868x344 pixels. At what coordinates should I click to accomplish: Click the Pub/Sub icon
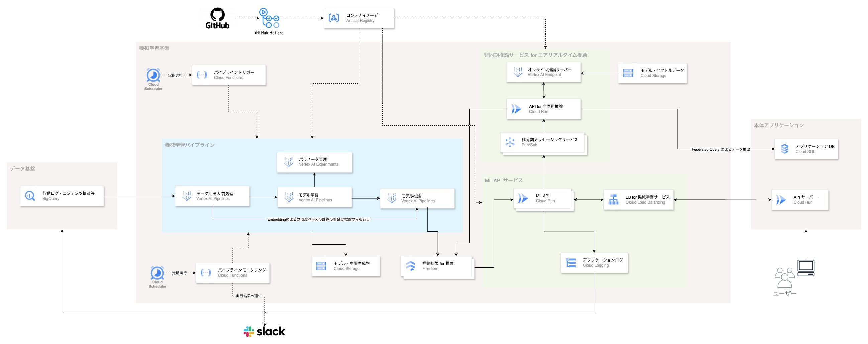(510, 142)
